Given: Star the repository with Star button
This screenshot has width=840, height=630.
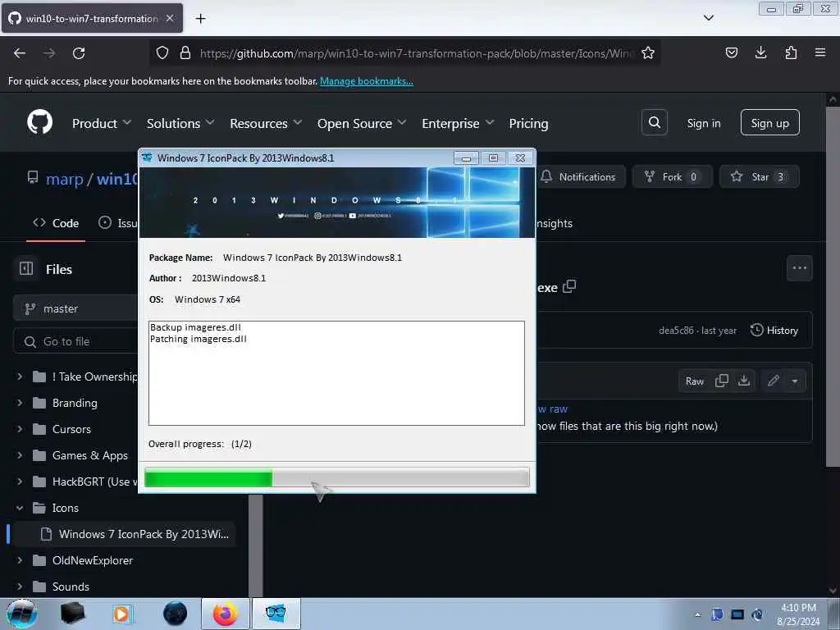Looking at the screenshot, I should (x=759, y=177).
